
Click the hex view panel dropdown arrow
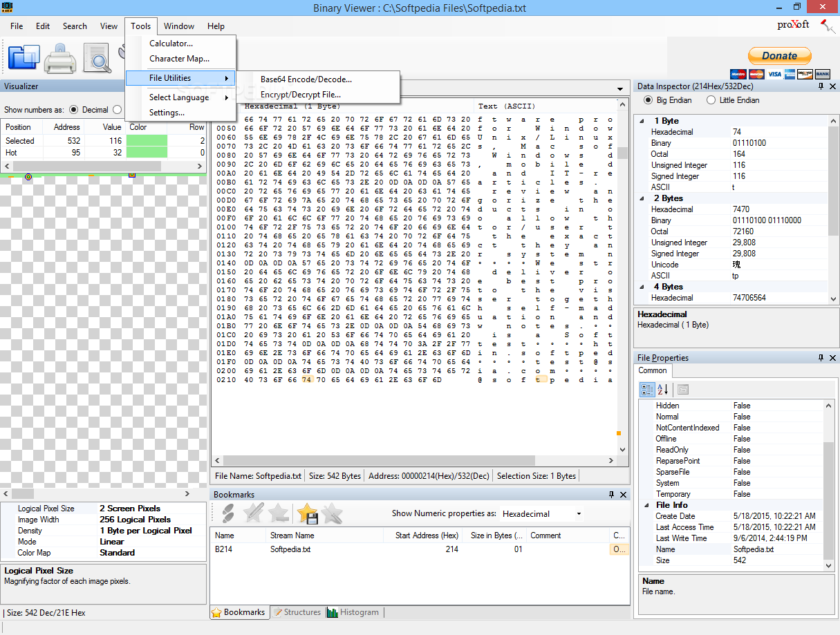(x=619, y=88)
